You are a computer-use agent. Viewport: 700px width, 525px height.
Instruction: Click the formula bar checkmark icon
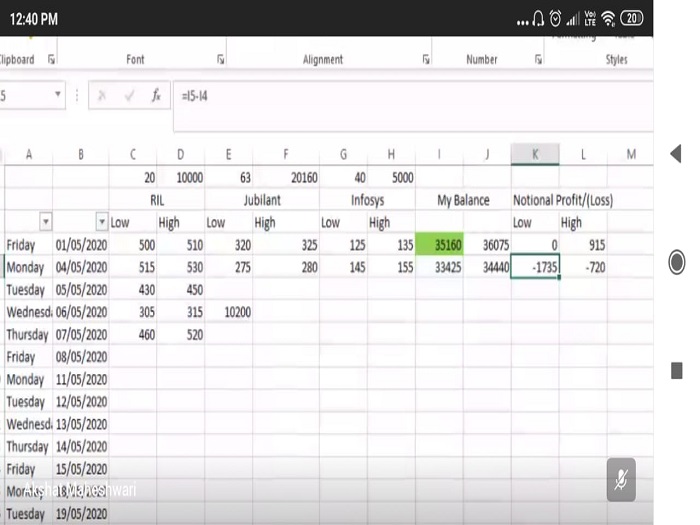129,95
